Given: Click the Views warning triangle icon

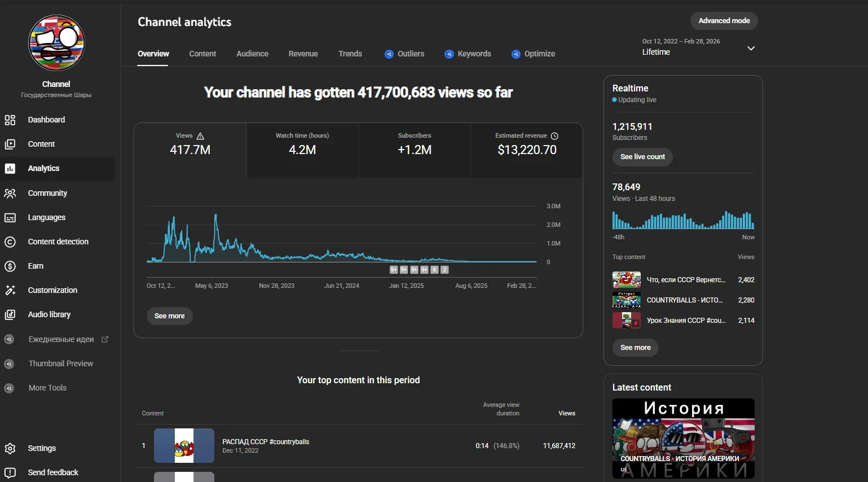Looking at the screenshot, I should [x=200, y=136].
